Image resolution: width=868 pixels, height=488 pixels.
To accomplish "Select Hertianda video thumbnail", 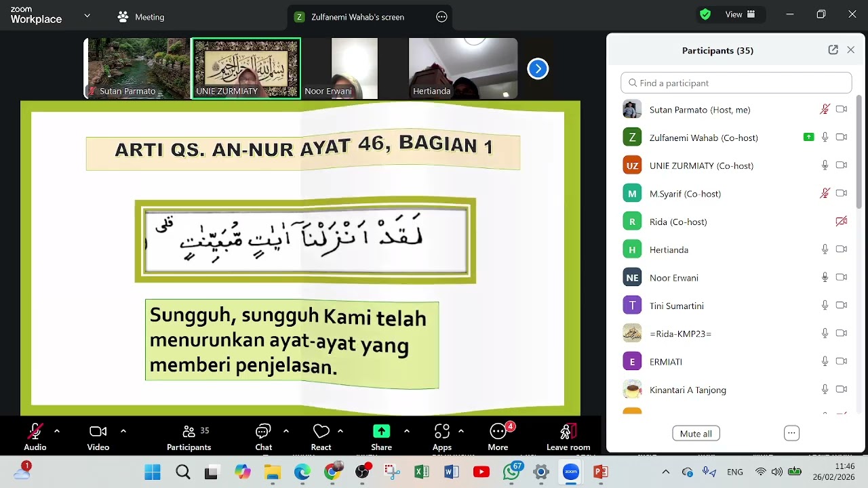I will (x=463, y=68).
